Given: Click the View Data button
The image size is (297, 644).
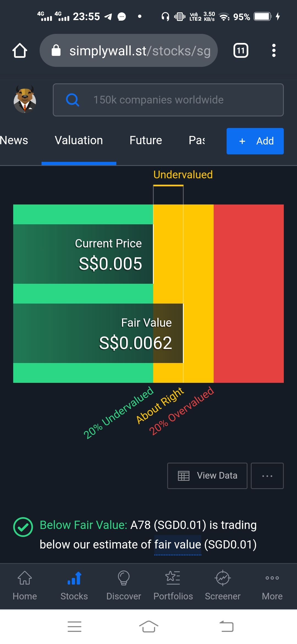Looking at the screenshot, I should pos(207,476).
